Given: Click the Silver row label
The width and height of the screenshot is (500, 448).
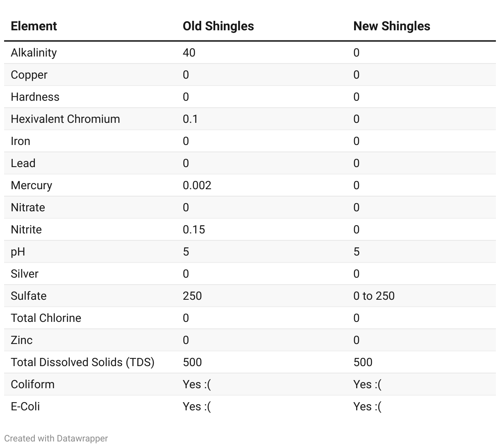Looking at the screenshot, I should [25, 274].
